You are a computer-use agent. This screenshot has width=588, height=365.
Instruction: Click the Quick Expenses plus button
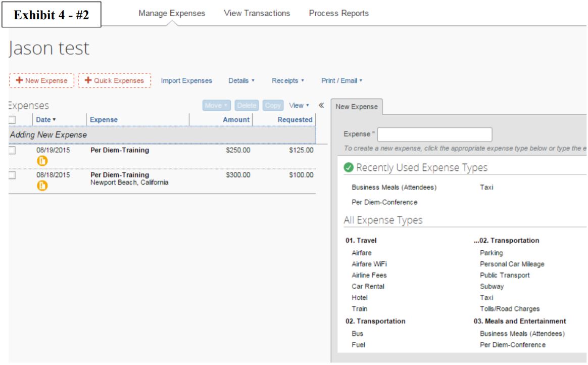(114, 81)
